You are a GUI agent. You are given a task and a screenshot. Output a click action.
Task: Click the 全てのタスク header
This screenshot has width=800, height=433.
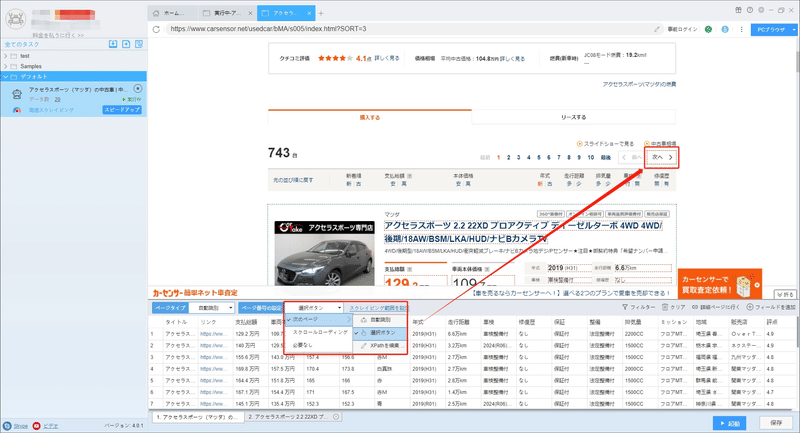click(x=22, y=44)
